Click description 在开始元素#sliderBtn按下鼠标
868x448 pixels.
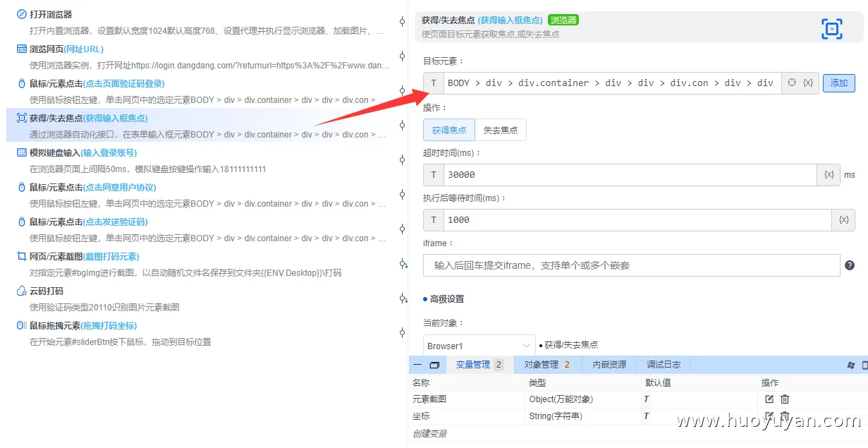121,342
